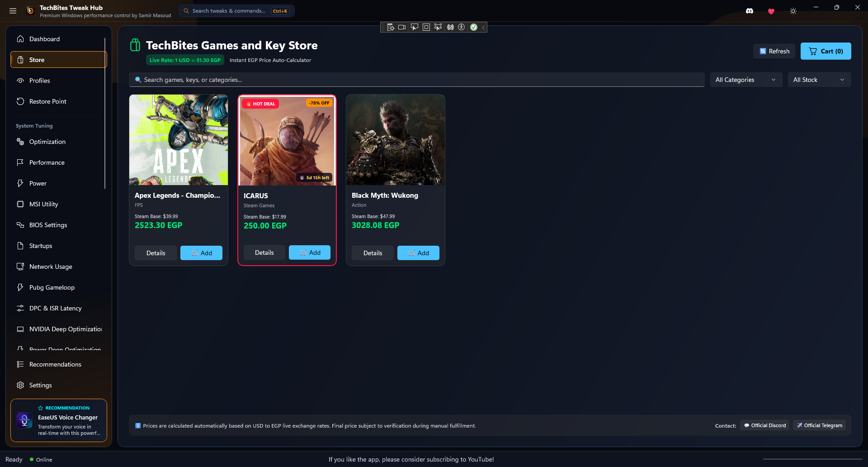Open the Cart (0) button

[x=826, y=51]
